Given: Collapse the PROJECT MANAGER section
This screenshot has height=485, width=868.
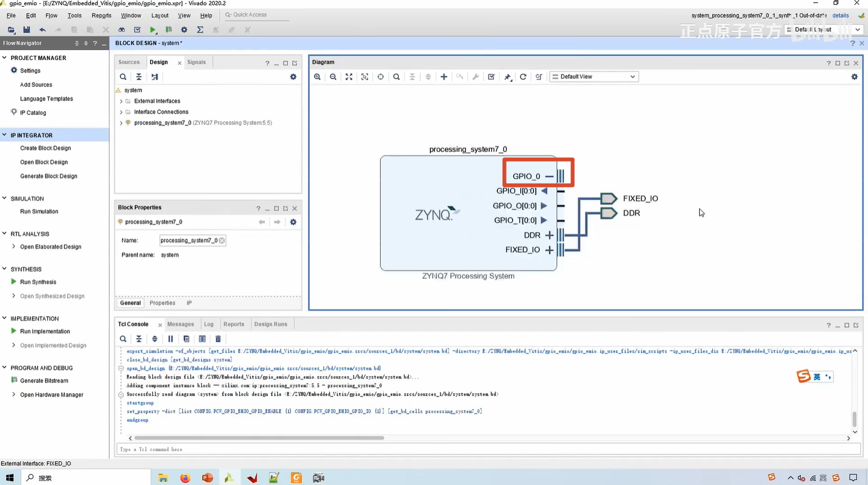Looking at the screenshot, I should click(4, 58).
